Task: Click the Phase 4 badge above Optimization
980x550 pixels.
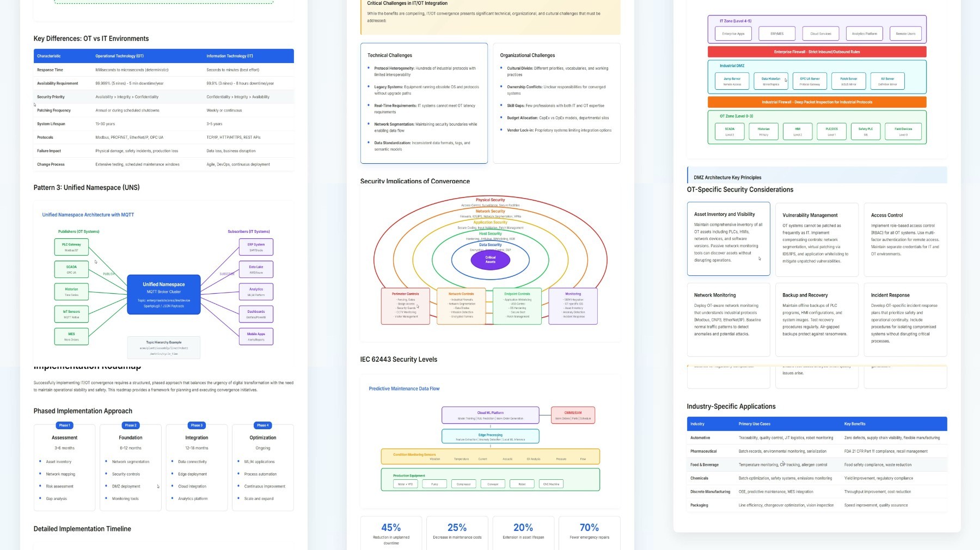Action: coord(262,425)
